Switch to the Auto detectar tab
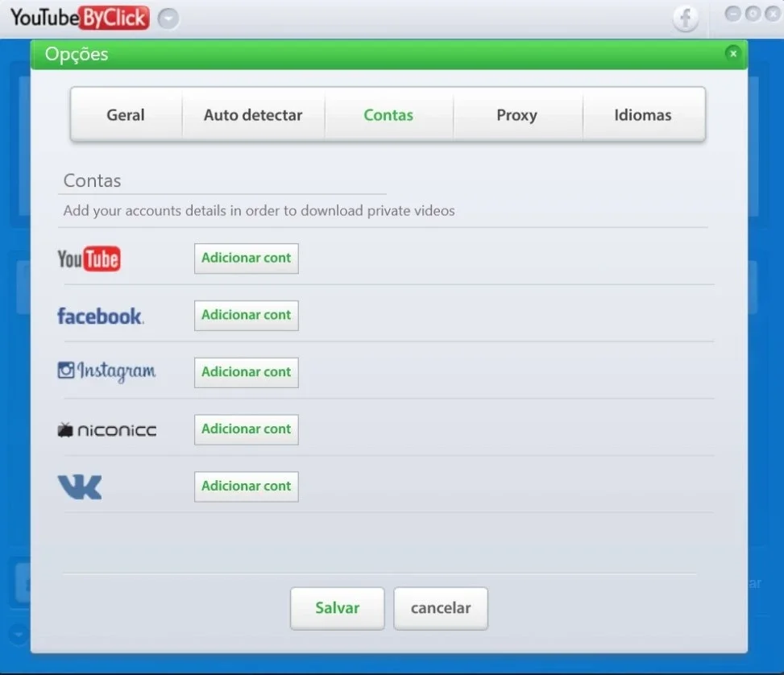 253,115
